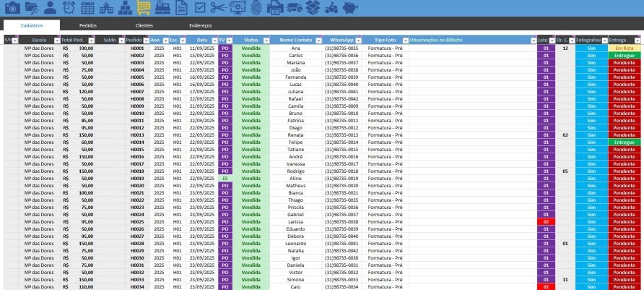This screenshot has width=644, height=290.
Task: Click the yellow 'Em Rota' delivery cell
Action: click(625, 48)
